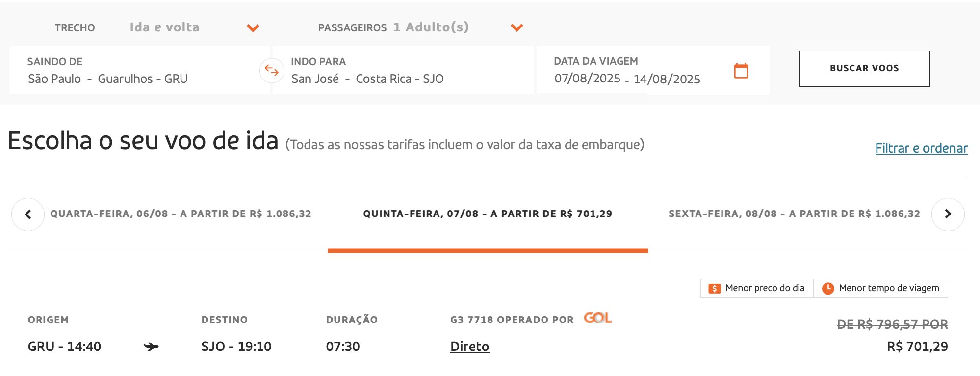The image size is (980, 376).
Task: Open the Filtrar e ordenar link
Action: tap(921, 148)
